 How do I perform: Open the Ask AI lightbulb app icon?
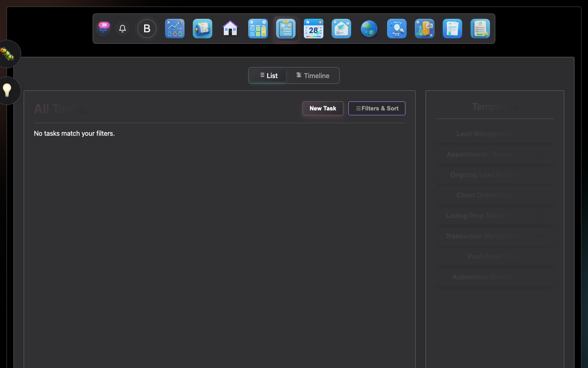coord(396,29)
